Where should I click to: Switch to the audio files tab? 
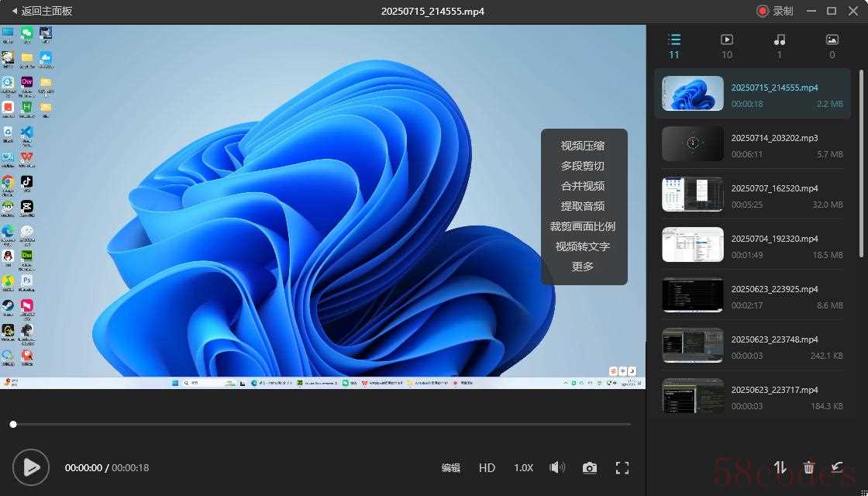(780, 46)
